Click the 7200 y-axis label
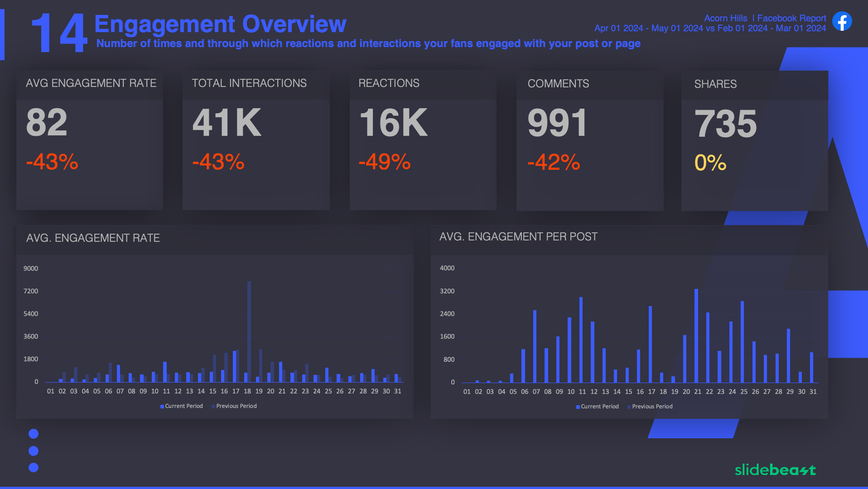 pyautogui.click(x=31, y=291)
